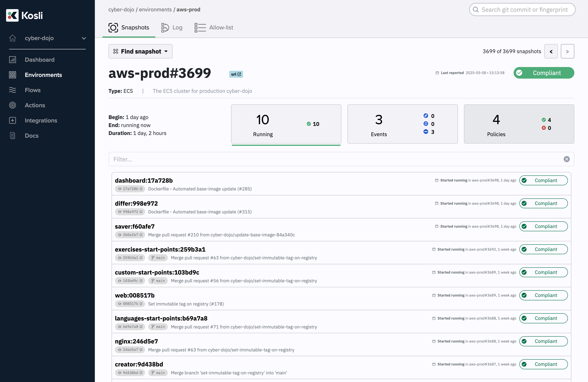Click the f60afe7 commit chip

click(x=130, y=235)
